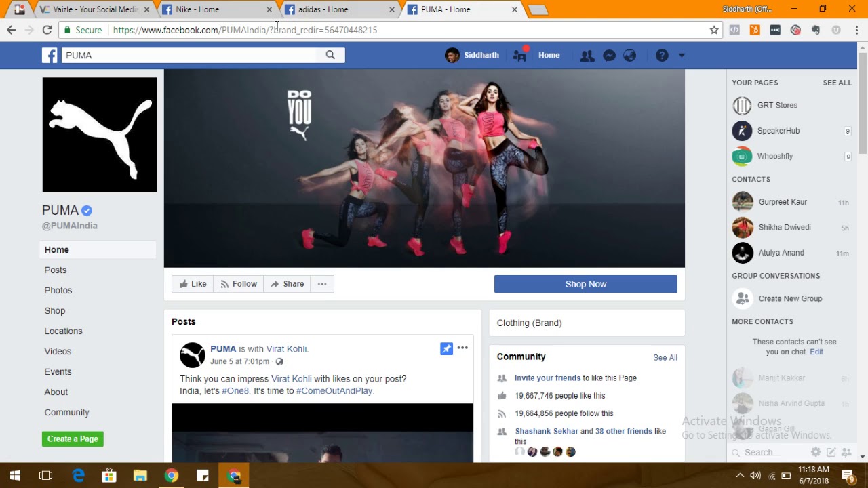Image resolution: width=868 pixels, height=488 pixels.
Task: Click SEE ALL under Your Pages
Action: (837, 83)
